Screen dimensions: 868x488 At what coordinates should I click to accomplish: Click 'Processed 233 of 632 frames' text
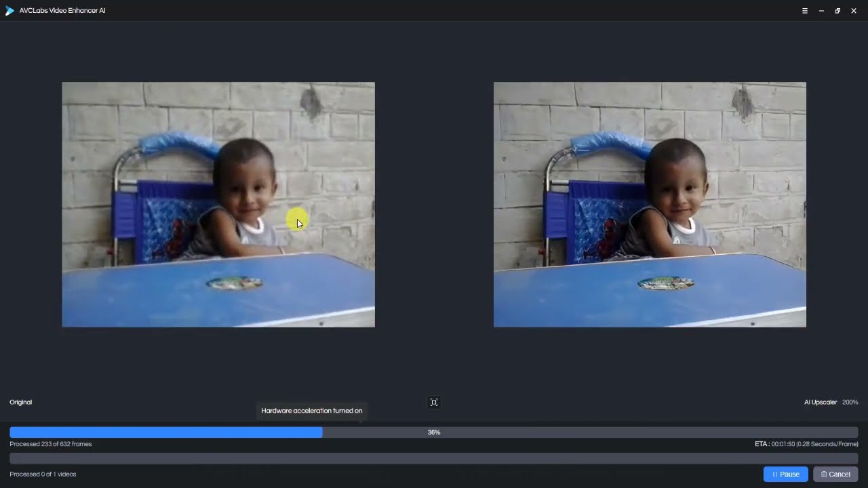[x=51, y=444]
